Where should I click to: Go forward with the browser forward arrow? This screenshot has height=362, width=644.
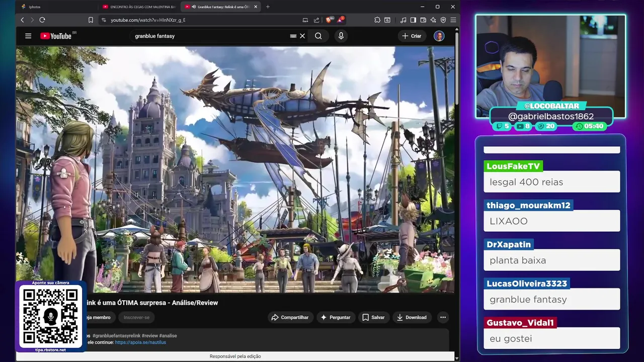[x=32, y=20]
